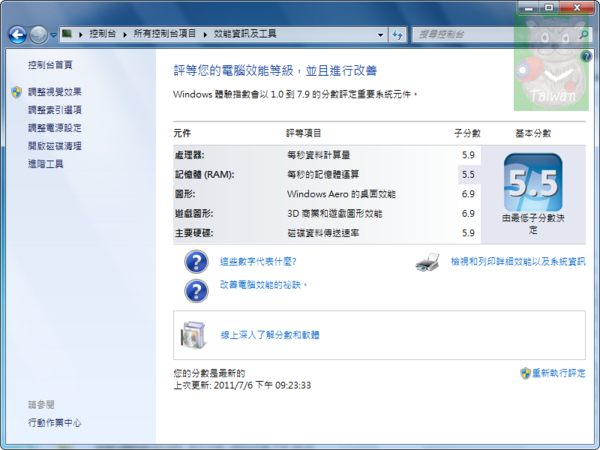Click the Control Panel icon in address bar
The height and width of the screenshot is (450, 600).
tap(67, 34)
